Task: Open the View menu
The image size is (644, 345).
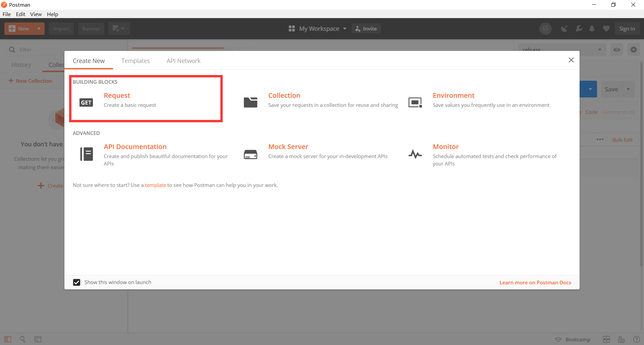Action: pyautogui.click(x=36, y=14)
